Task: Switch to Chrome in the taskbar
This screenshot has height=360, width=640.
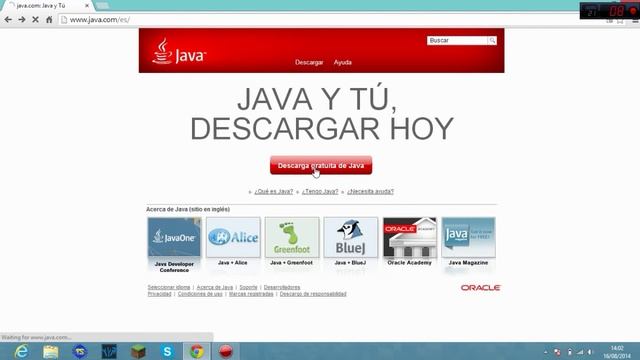Action: click(197, 351)
